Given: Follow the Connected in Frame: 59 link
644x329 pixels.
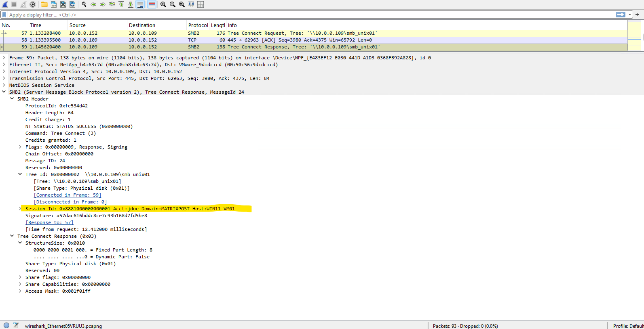Looking at the screenshot, I should (68, 195).
